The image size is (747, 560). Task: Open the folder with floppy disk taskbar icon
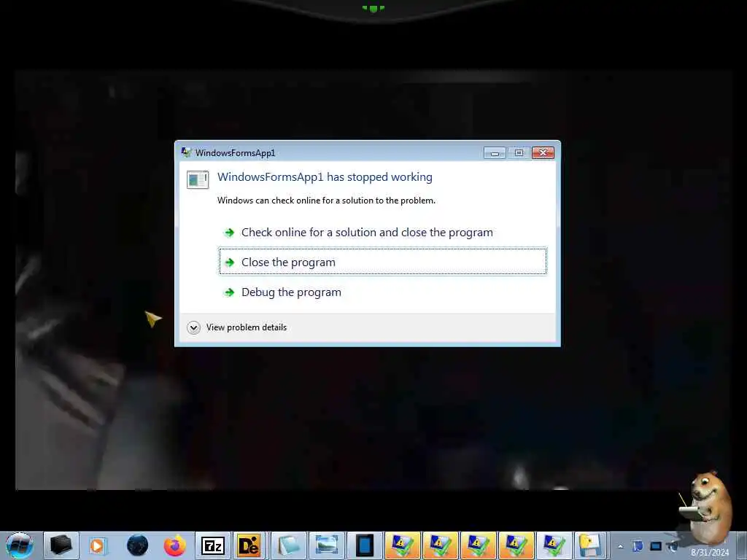pos(589,545)
